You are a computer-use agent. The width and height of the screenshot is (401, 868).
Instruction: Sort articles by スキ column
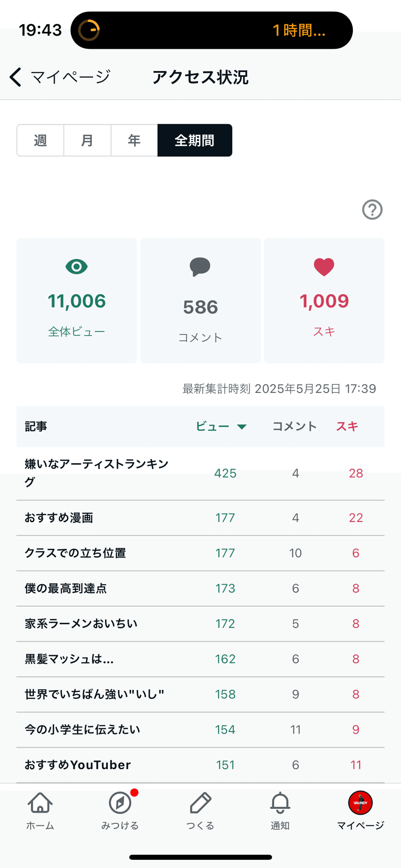tap(347, 426)
